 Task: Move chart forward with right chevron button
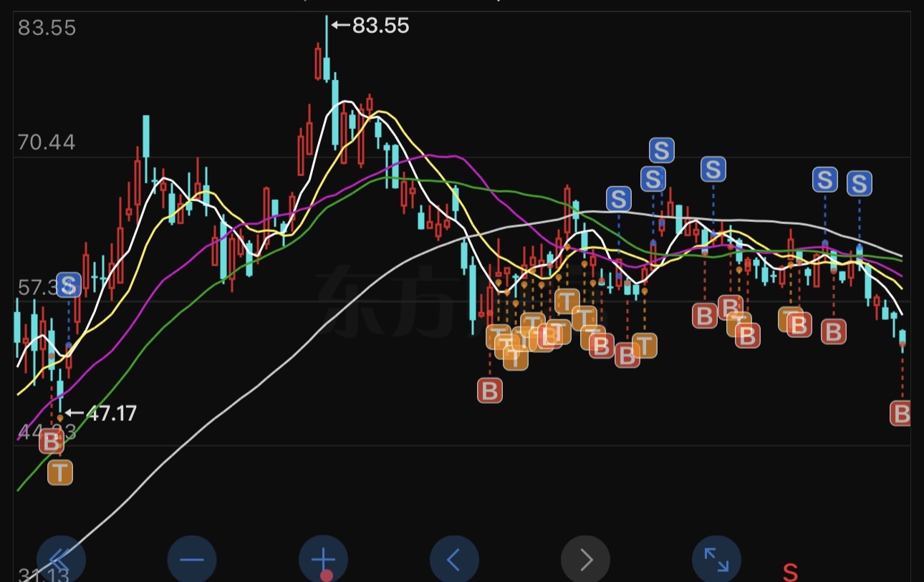(586, 559)
